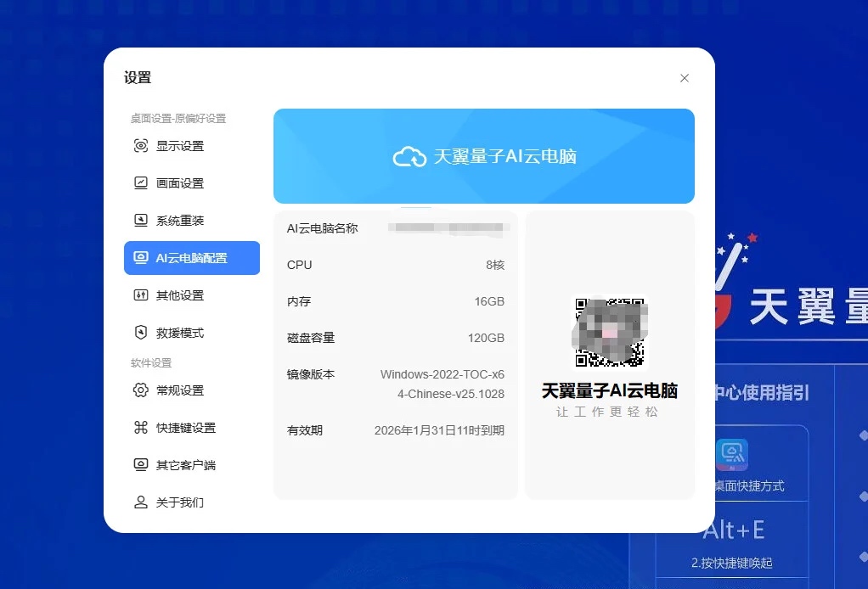Click bold 天翼量子AI云电脑 under the QR code
This screenshot has width=868, height=589.
tap(610, 391)
